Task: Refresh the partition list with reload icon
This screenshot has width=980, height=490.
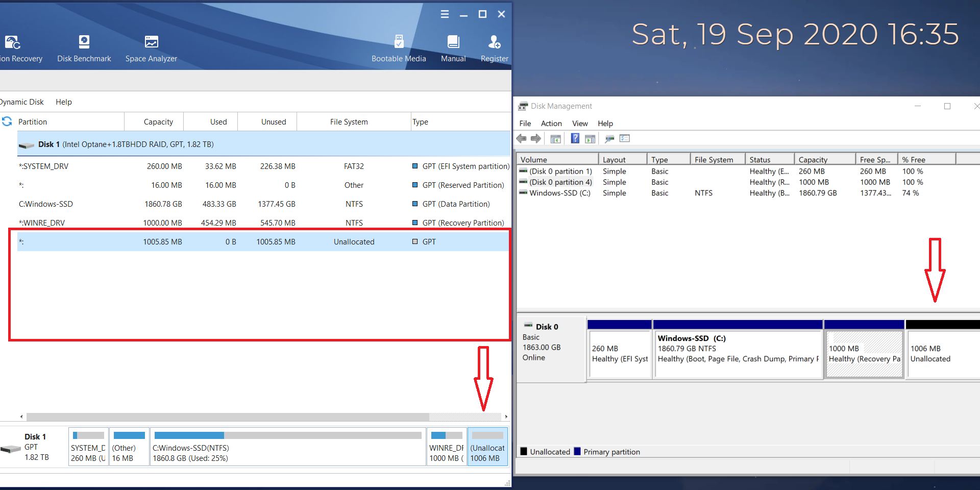Action: pos(7,121)
